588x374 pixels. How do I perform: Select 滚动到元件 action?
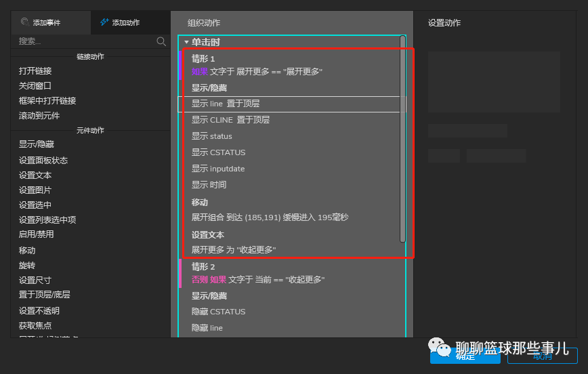click(39, 116)
